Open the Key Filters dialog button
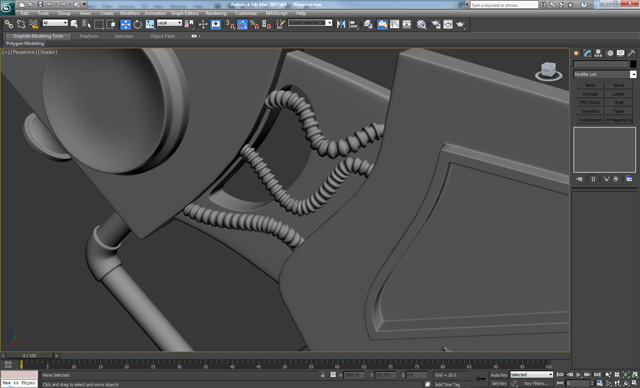The image size is (640, 388). click(536, 384)
